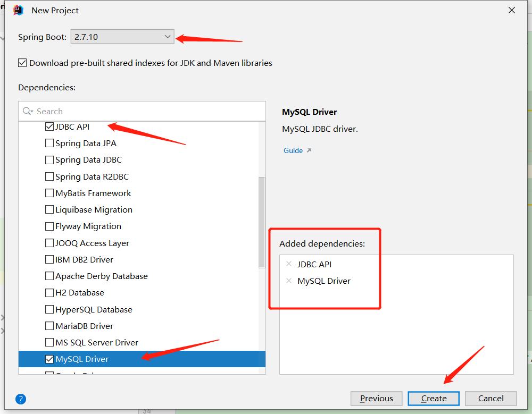Select the H2 Database row label
The image size is (532, 414).
click(80, 293)
